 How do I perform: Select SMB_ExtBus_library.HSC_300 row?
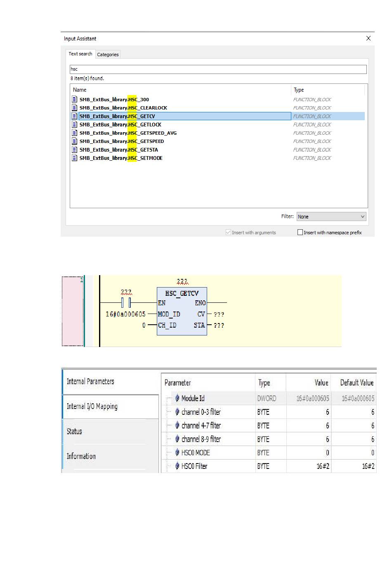pyautogui.click(x=218, y=99)
